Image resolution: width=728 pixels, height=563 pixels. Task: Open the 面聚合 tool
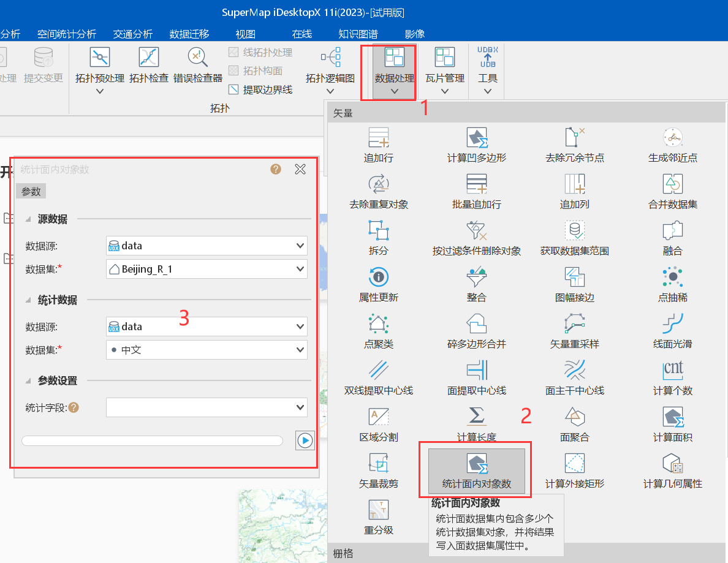575,424
